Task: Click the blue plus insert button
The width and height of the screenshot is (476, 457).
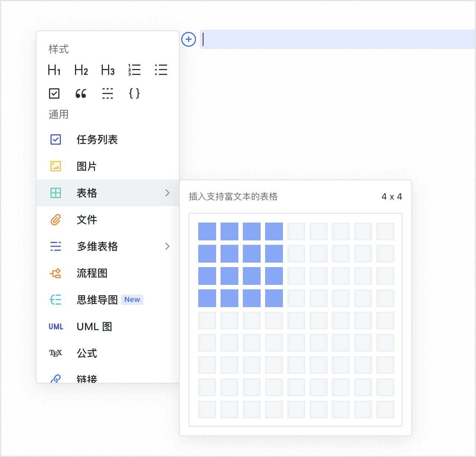Action: click(x=189, y=39)
